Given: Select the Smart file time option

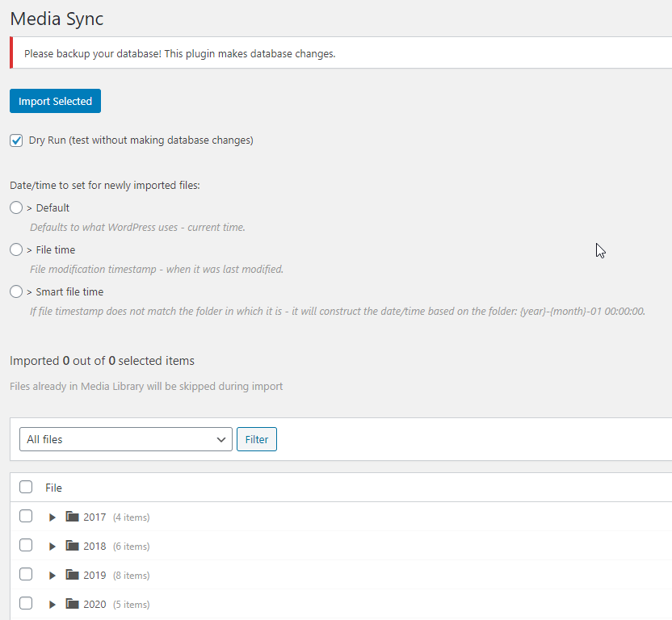Looking at the screenshot, I should click(x=15, y=291).
